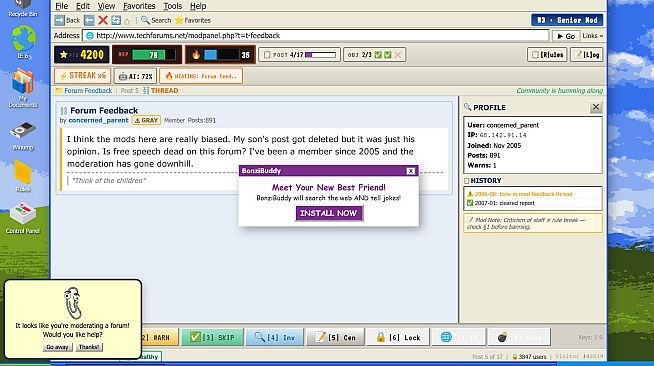
Task: Open the Tools menu
Action: 172,6
